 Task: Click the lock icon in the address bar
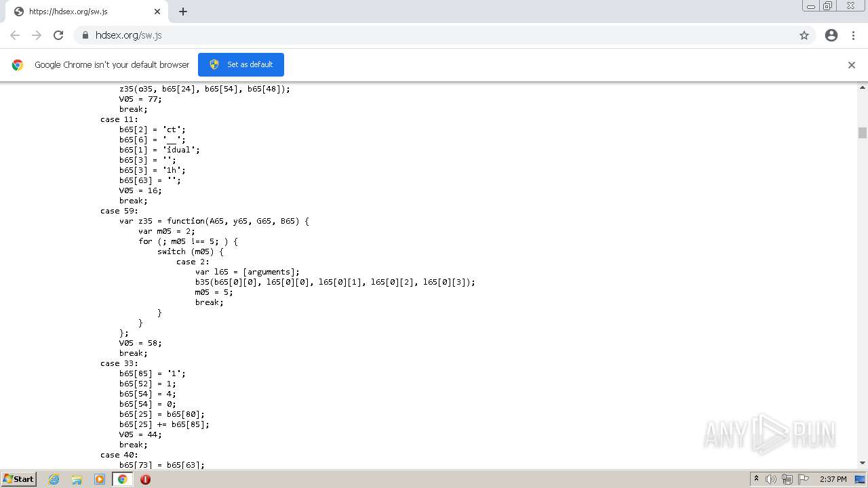pyautogui.click(x=85, y=35)
